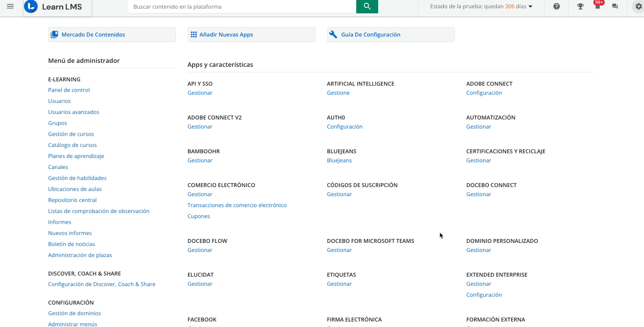Click the Guía De Configuración wrench icon

pyautogui.click(x=333, y=35)
